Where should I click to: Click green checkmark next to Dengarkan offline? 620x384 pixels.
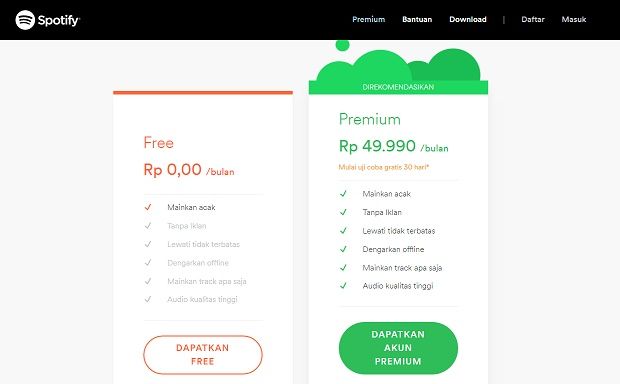click(343, 249)
